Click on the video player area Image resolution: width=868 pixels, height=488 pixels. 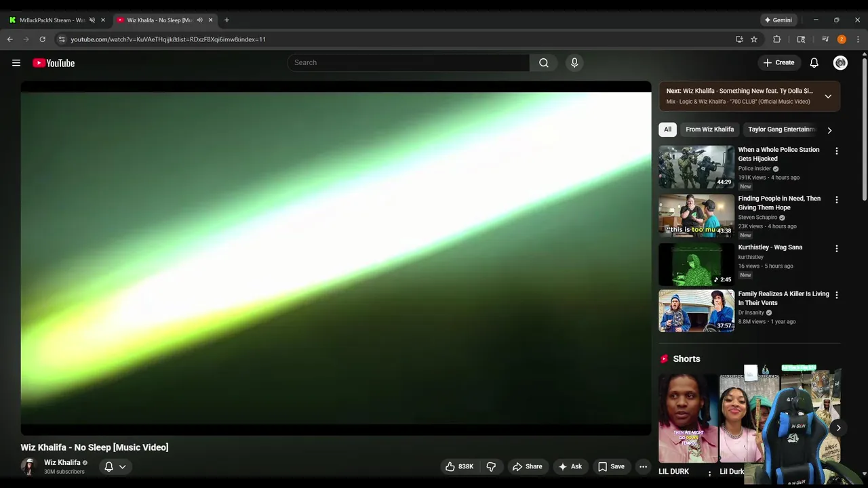[336, 258]
